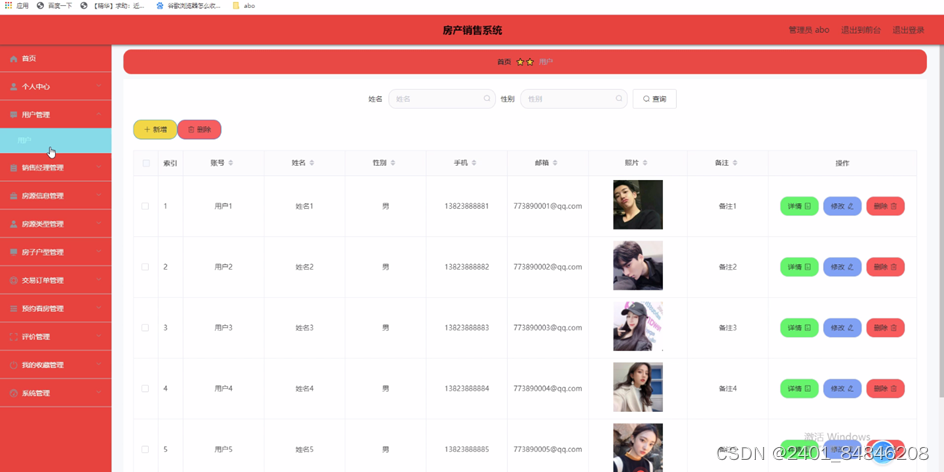Select the 用户 submenu item
This screenshot has width=944, height=472.
point(55,140)
